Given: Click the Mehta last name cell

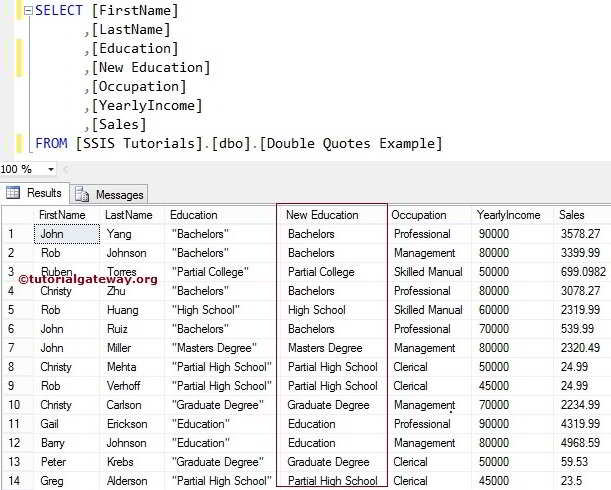Looking at the screenshot, I should pos(132,367).
